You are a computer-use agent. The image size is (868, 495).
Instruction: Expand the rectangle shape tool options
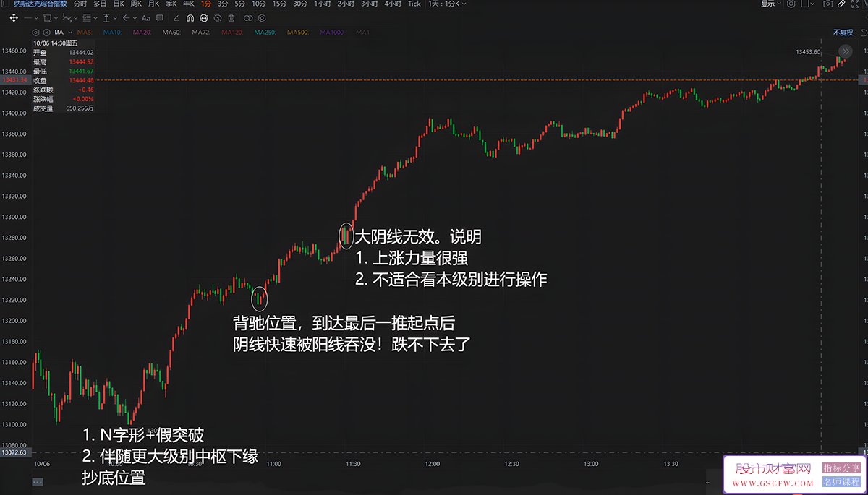56,17
